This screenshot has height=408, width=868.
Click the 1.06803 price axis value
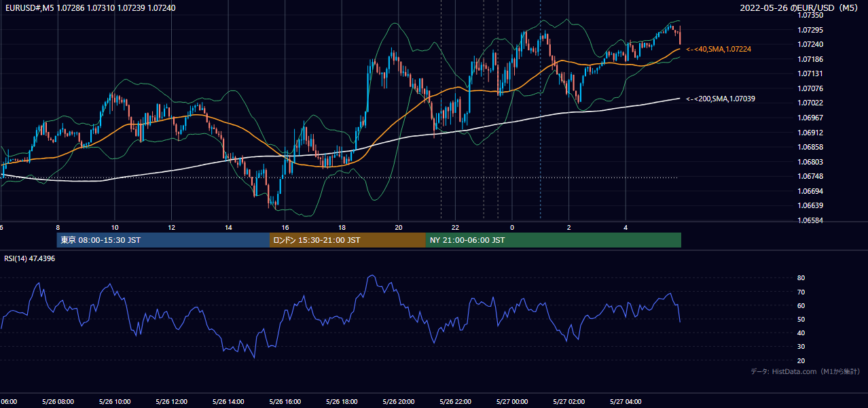pos(810,163)
